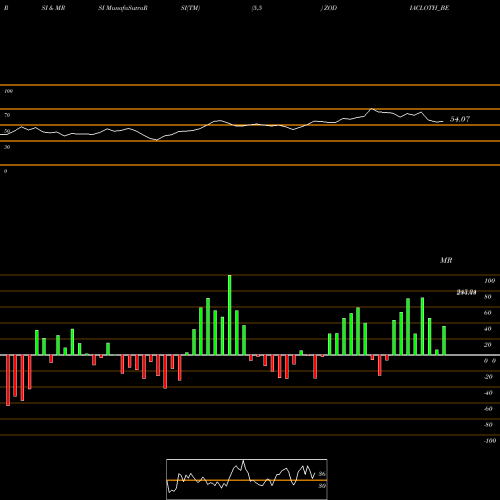Click the '(5,5' parameter text
Screen dimensions: 500x500
[257, 8]
